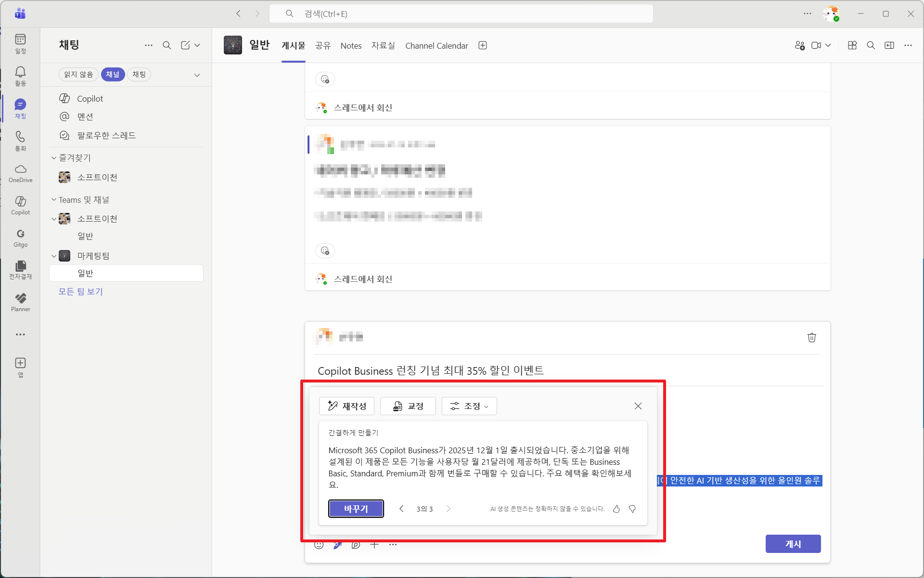The image size is (924, 578).
Task: Toggle the 읽지 않음 filter pill
Action: (78, 74)
